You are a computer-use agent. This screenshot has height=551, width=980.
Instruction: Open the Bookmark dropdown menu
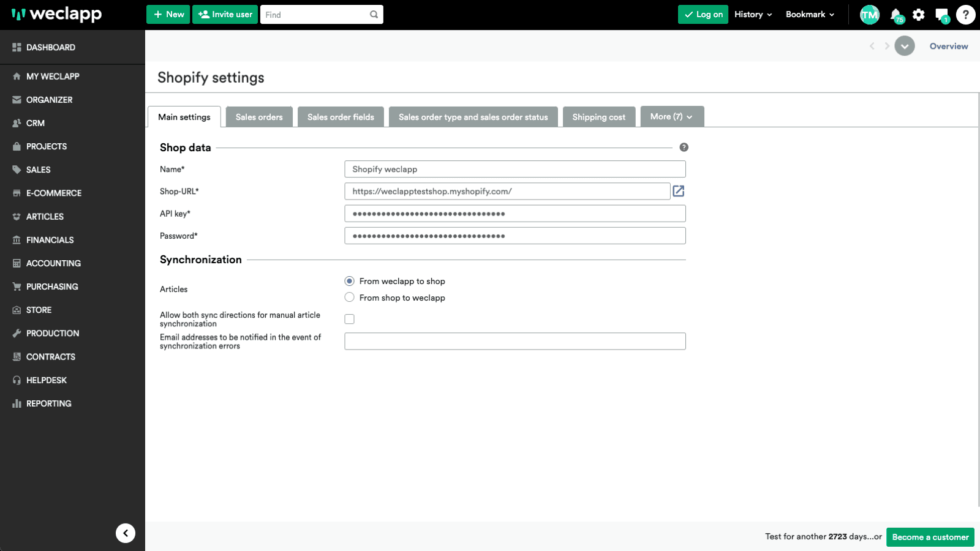click(x=809, y=15)
